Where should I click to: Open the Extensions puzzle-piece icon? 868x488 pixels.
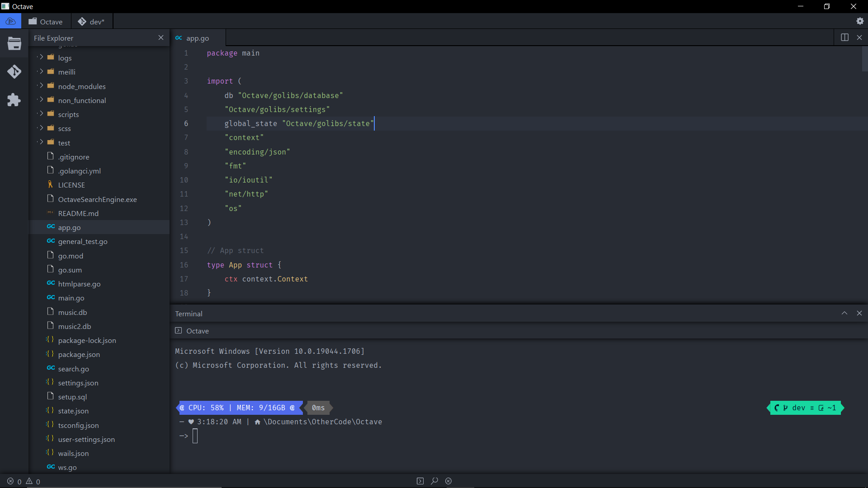click(x=14, y=100)
